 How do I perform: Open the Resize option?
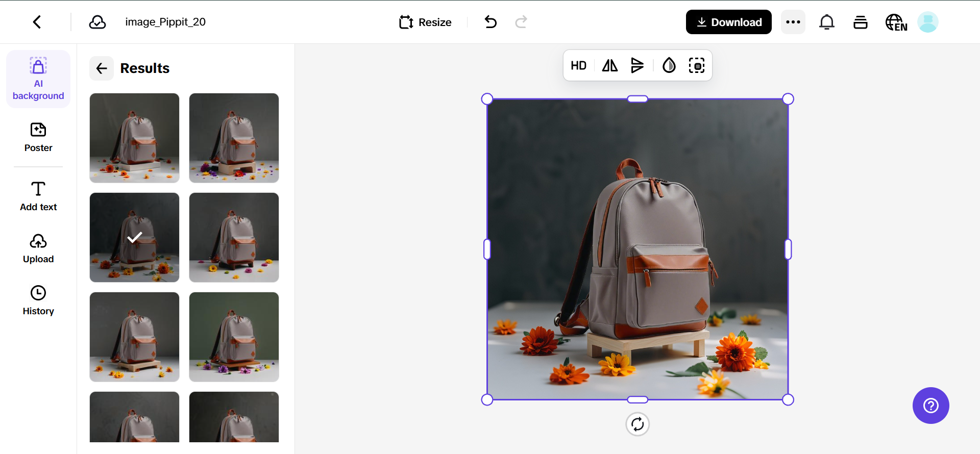[x=425, y=22]
